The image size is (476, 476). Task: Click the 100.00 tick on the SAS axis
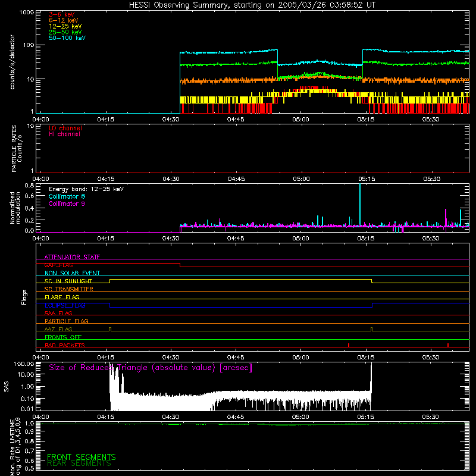pyautogui.click(x=24, y=364)
